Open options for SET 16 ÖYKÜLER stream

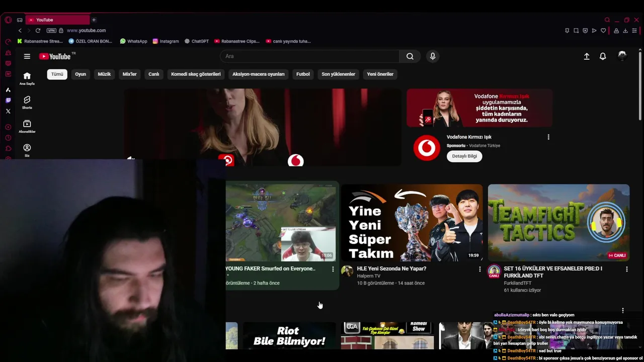pyautogui.click(x=626, y=269)
